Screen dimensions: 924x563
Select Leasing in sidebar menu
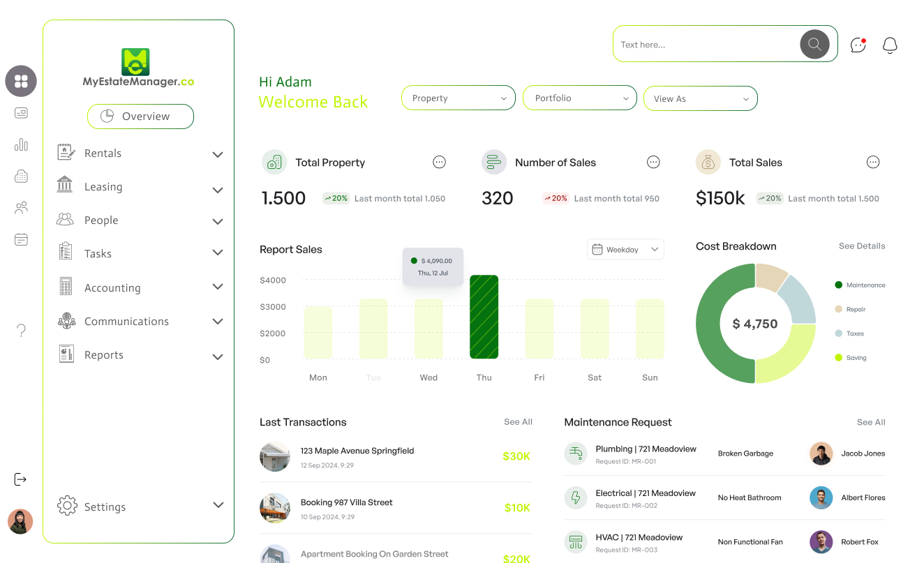103,187
